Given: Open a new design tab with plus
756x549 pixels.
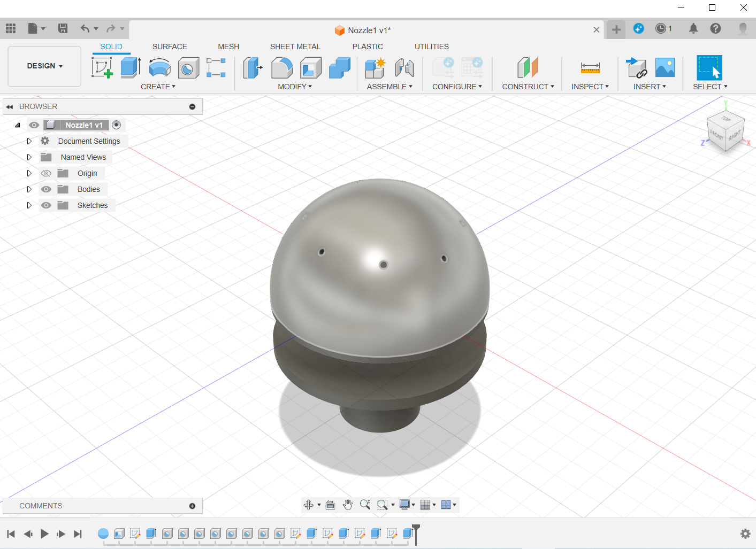Looking at the screenshot, I should tap(616, 29).
